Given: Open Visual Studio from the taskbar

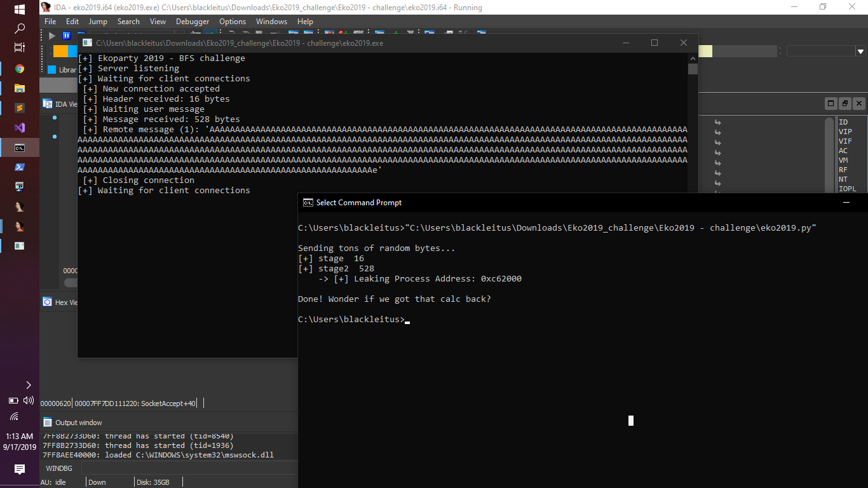Looking at the screenshot, I should click(20, 128).
